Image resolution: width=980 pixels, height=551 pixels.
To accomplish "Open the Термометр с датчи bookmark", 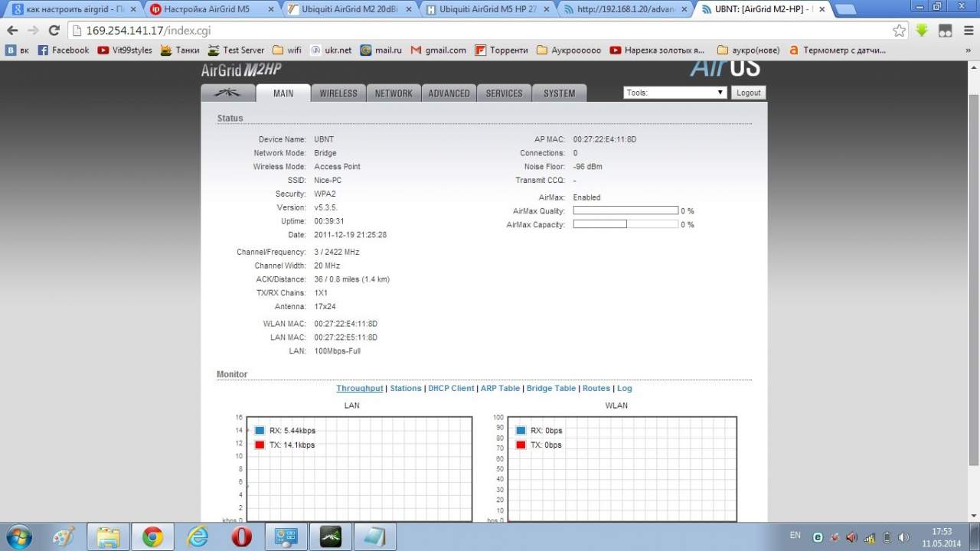I will 837,51.
